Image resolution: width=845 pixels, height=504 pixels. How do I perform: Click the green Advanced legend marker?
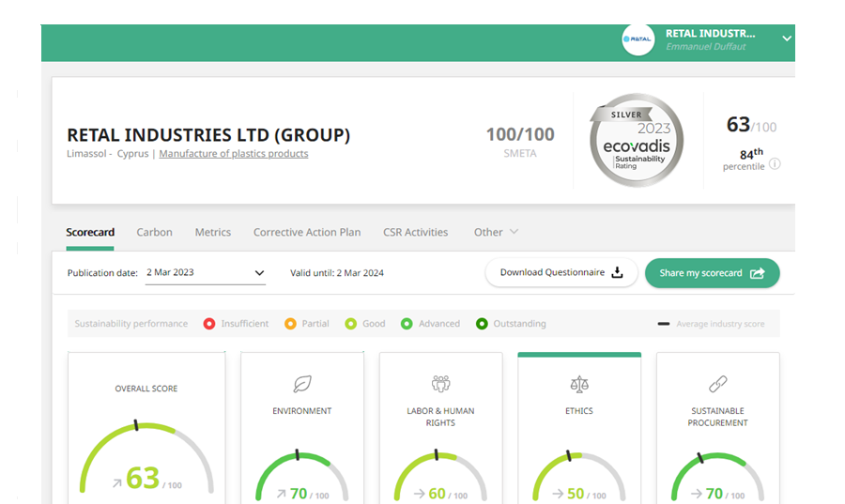coord(407,324)
